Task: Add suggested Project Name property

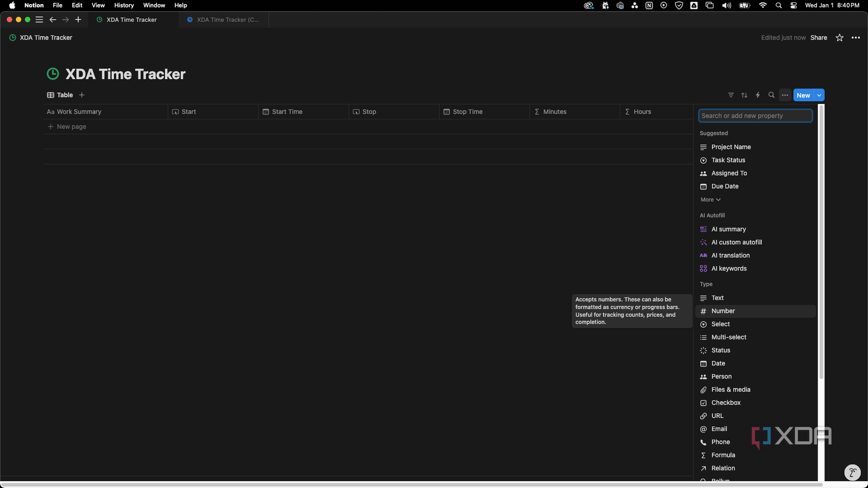Action: [755, 147]
